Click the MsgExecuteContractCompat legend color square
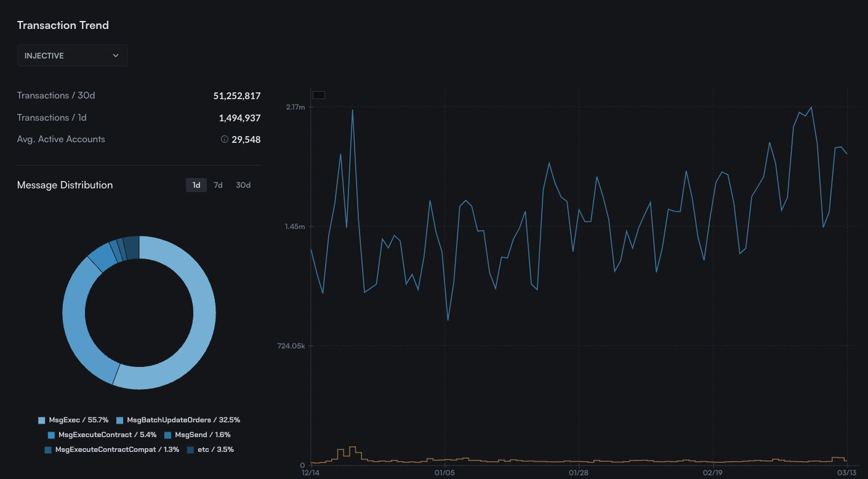The width and height of the screenshot is (868, 479). point(48,450)
